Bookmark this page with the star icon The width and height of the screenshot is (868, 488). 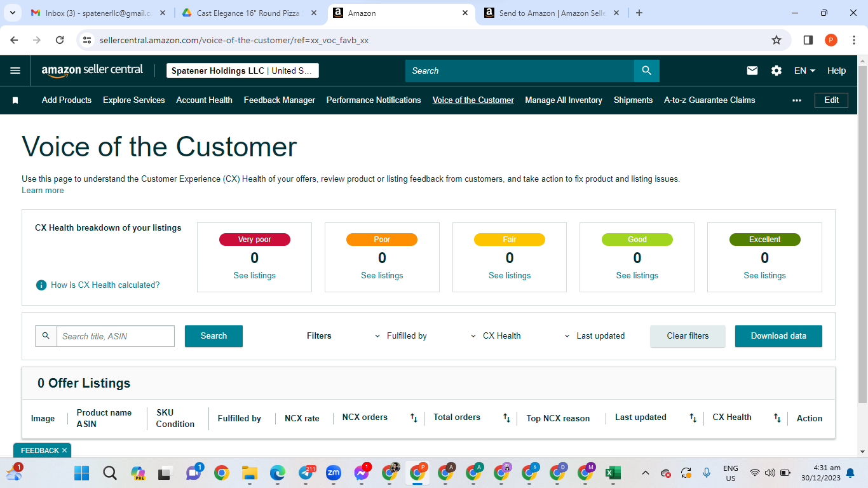[x=776, y=40]
